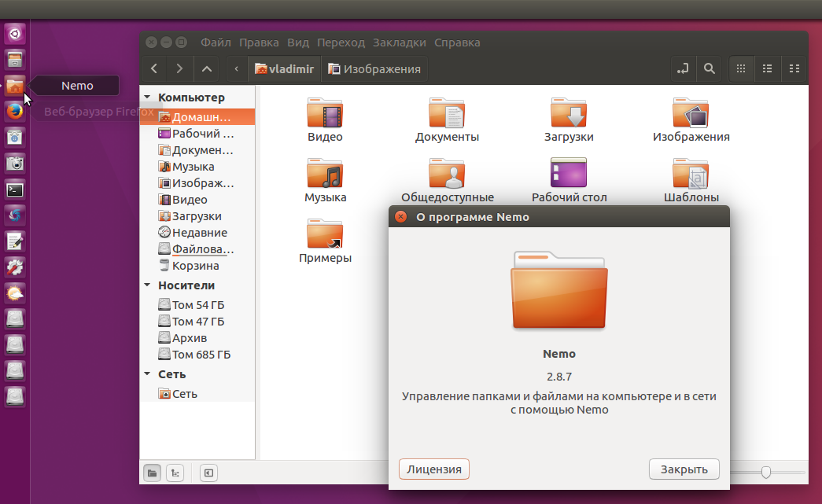This screenshot has height=504, width=822.
Task: Select Докумен… in the sidebar
Action: point(197,150)
